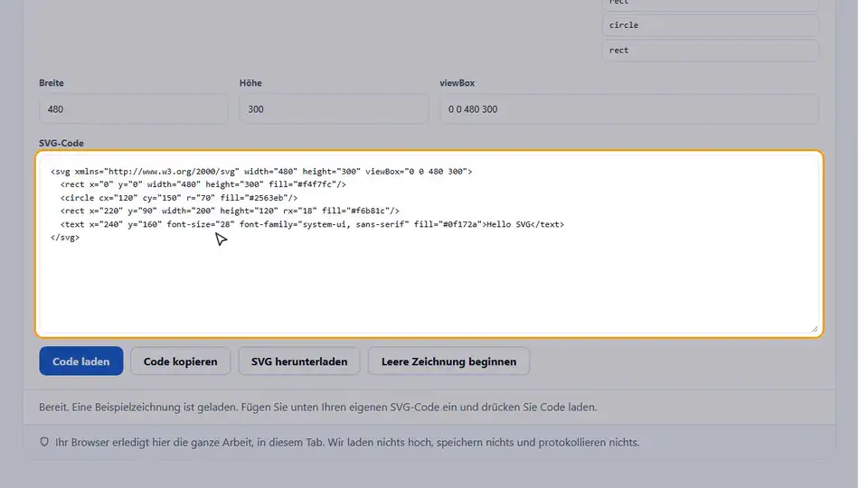Edit the viewBox input field

(x=629, y=109)
